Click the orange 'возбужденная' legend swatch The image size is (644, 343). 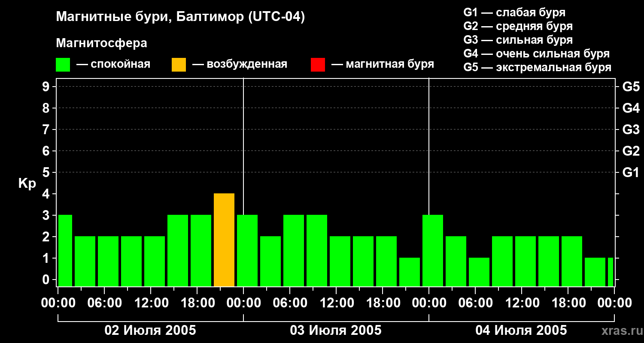pos(179,64)
